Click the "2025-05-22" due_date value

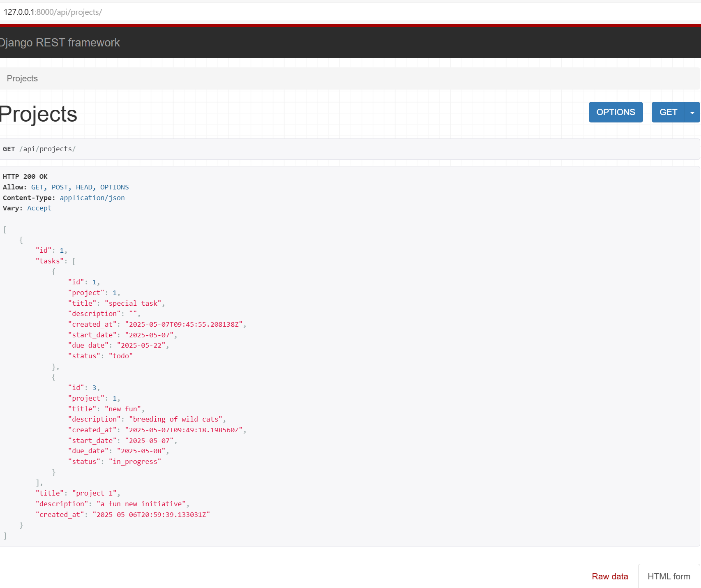pyautogui.click(x=141, y=345)
